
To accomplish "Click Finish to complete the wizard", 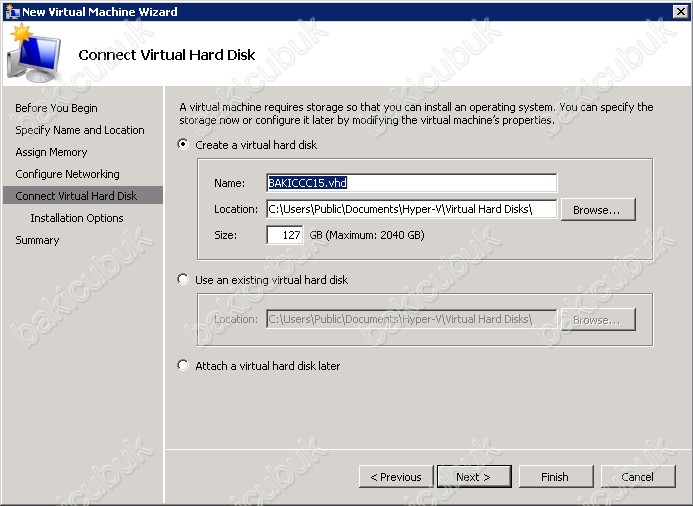I will 555,477.
